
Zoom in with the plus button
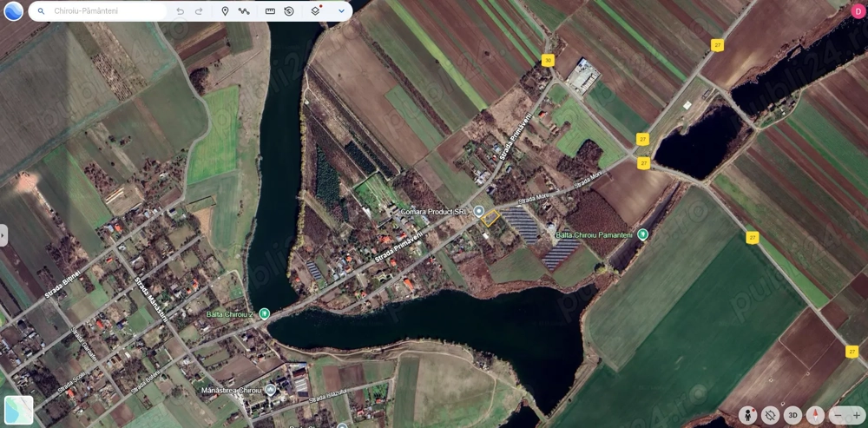pos(856,415)
